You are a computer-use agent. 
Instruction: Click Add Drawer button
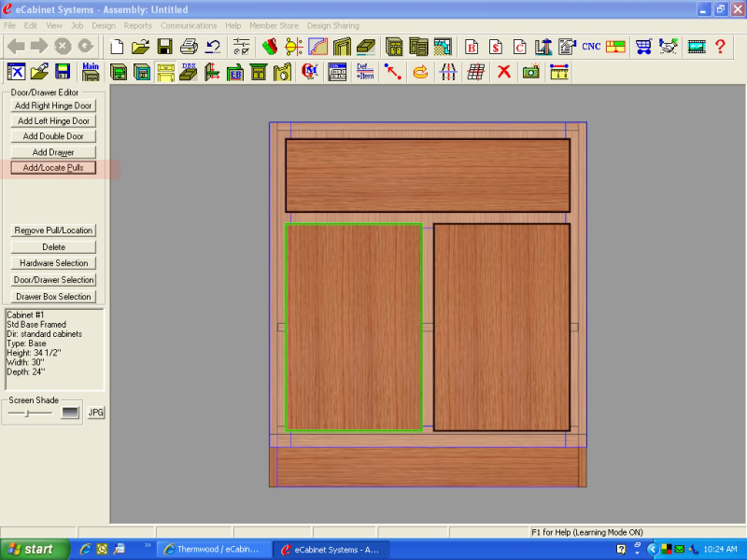point(53,152)
